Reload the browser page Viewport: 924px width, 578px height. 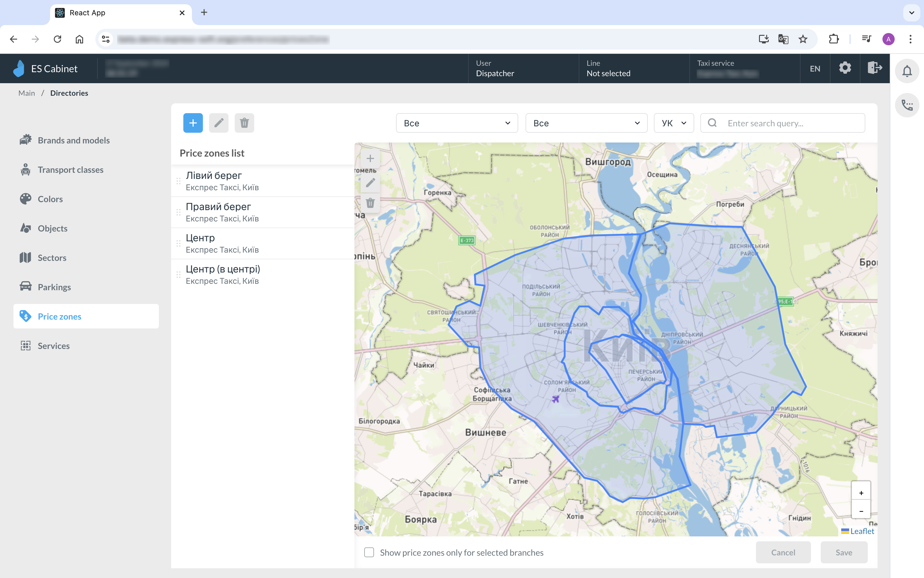58,39
